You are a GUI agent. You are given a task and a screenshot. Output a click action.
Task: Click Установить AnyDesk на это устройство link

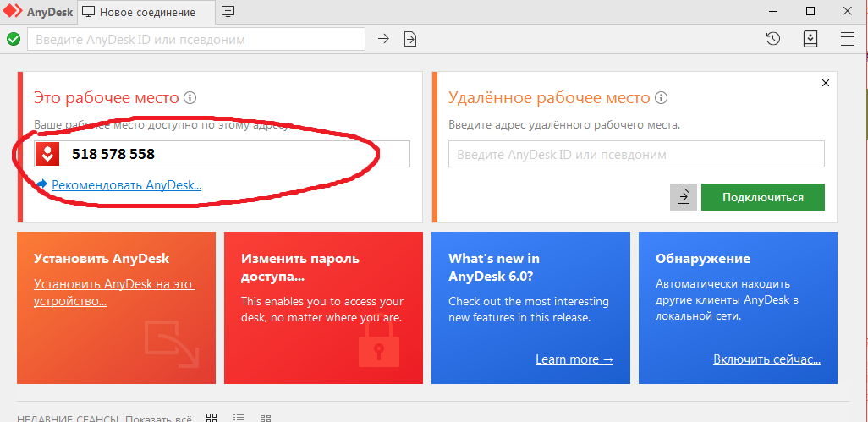pyautogui.click(x=114, y=293)
